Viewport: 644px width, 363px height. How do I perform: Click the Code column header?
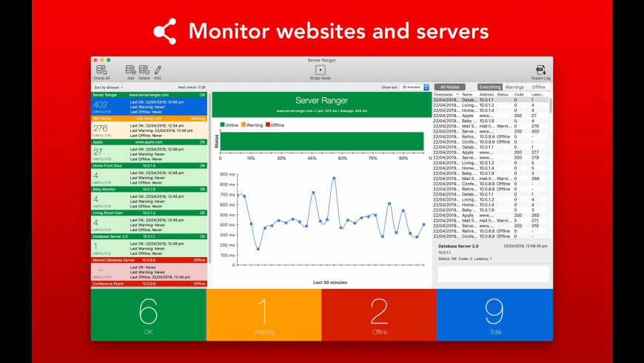519,95
